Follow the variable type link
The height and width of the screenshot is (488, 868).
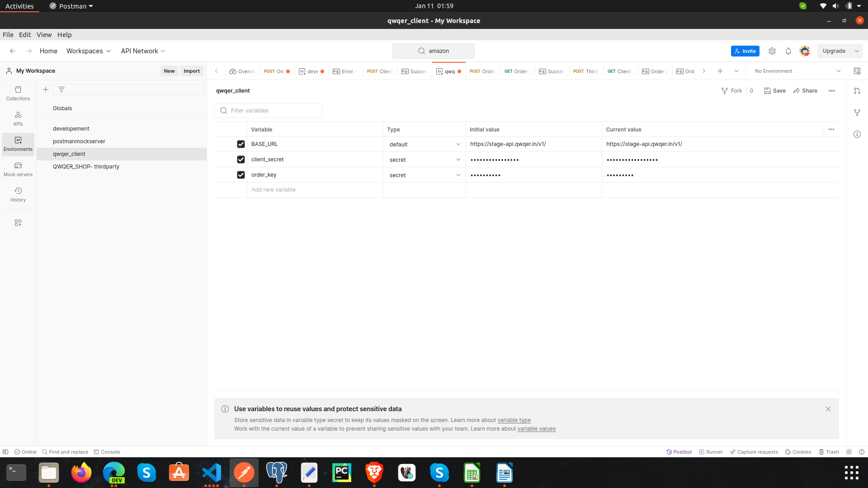(x=514, y=420)
